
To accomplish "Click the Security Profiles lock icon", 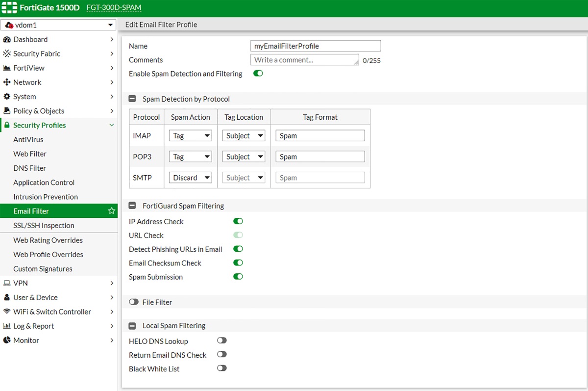I will point(7,125).
